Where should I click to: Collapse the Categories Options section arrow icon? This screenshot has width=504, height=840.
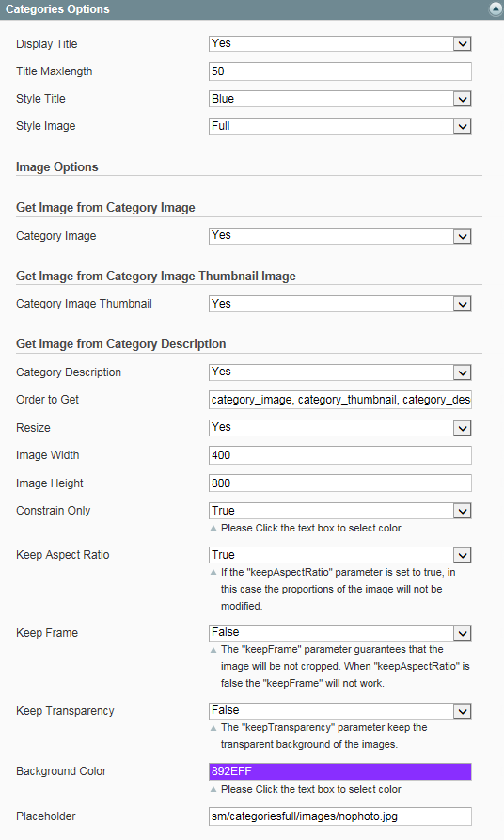click(x=496, y=8)
